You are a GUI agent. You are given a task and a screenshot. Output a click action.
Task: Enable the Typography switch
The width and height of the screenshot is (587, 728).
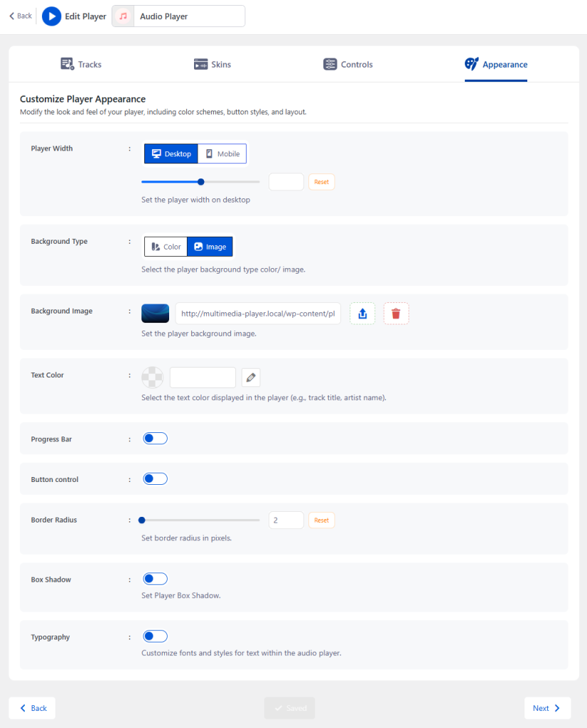coord(155,636)
